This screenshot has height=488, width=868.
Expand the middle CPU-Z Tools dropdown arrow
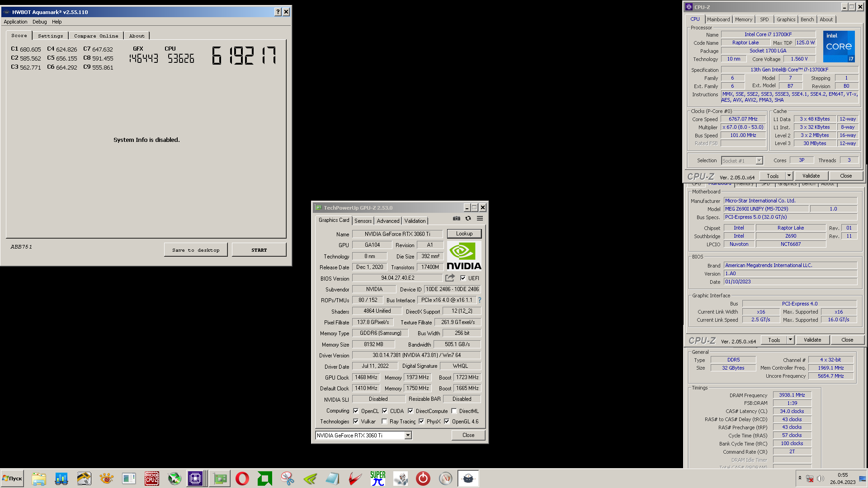[x=790, y=340]
